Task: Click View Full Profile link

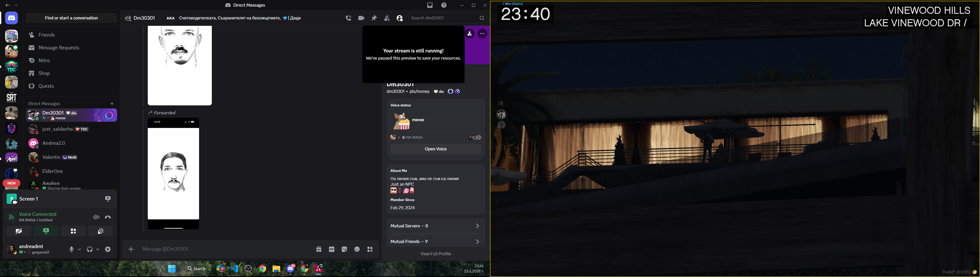Action: click(x=435, y=254)
